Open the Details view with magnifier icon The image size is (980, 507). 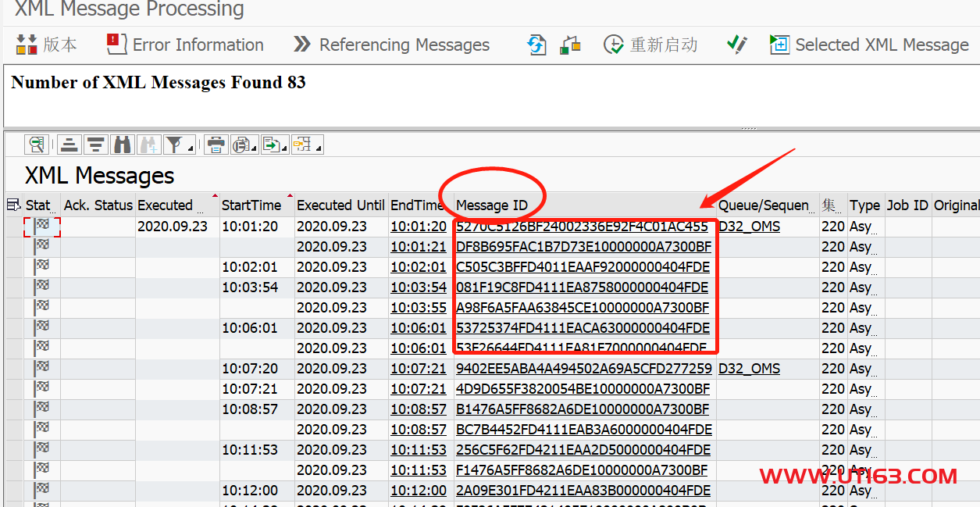pyautogui.click(x=35, y=144)
